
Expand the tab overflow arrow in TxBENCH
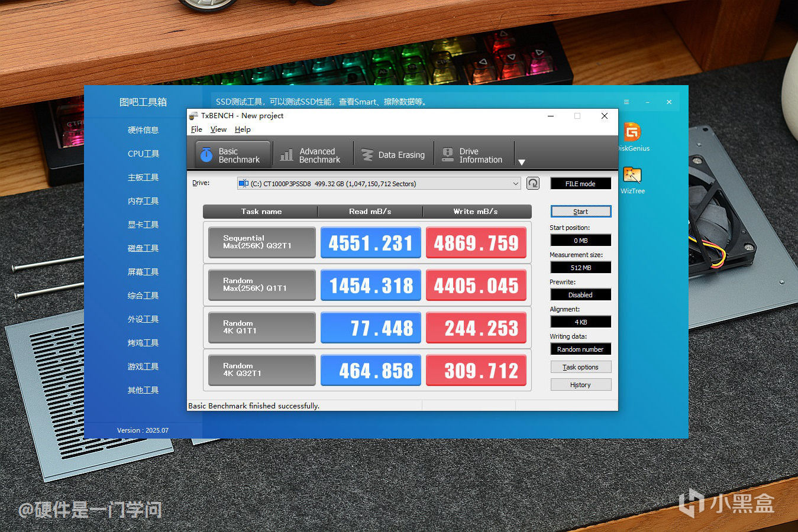(522, 162)
